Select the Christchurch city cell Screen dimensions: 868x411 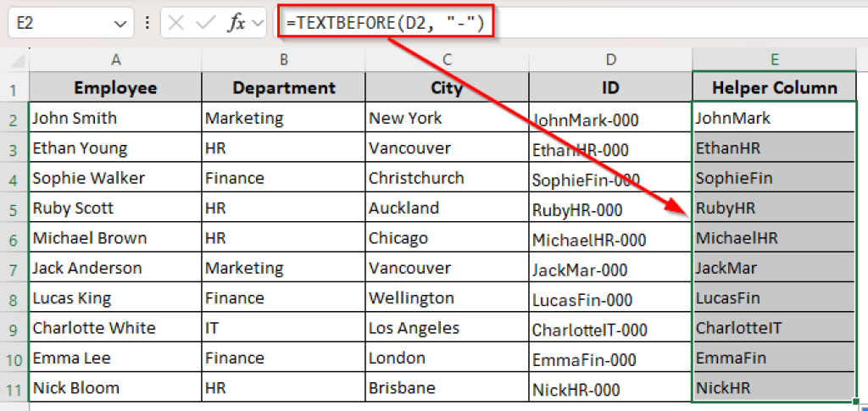pyautogui.click(x=447, y=179)
